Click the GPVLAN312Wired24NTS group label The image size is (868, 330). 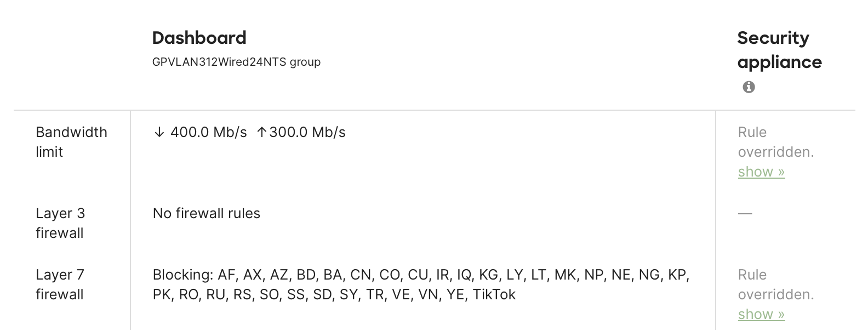[x=236, y=62]
